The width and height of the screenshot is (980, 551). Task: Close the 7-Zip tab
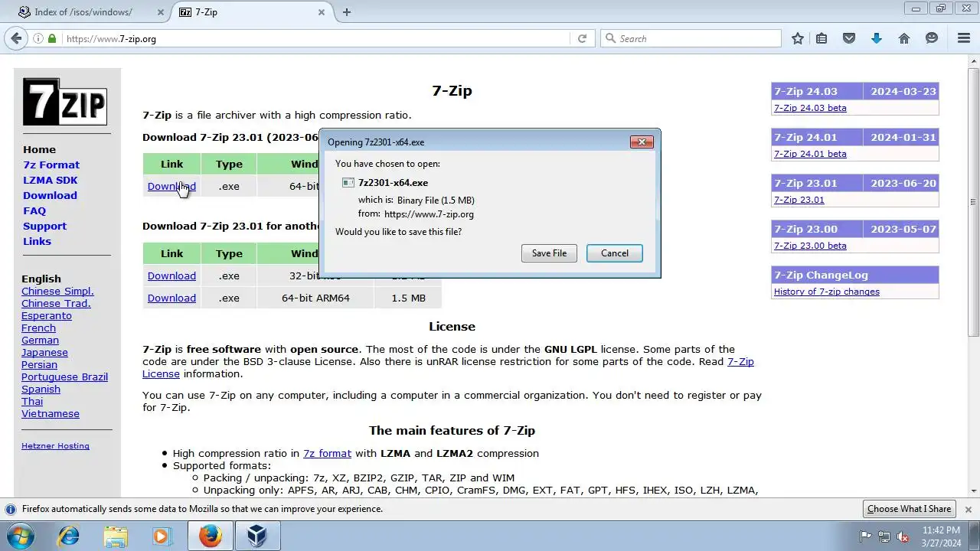pyautogui.click(x=322, y=12)
